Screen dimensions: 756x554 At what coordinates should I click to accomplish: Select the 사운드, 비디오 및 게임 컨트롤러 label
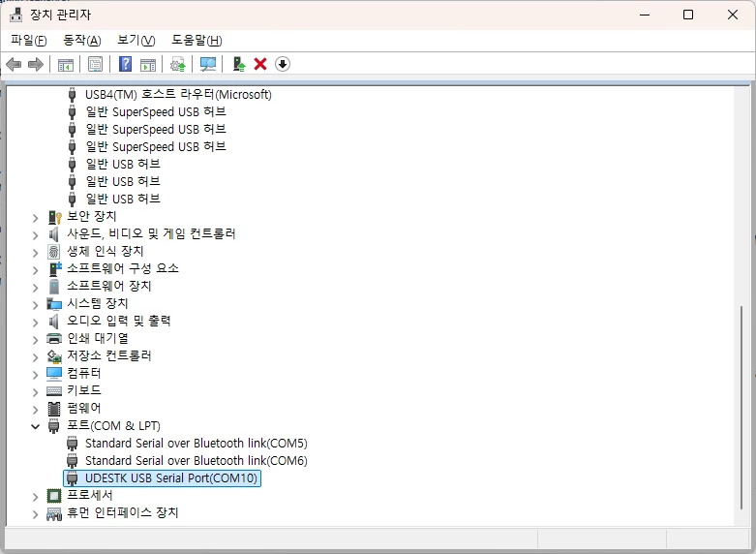pos(151,234)
